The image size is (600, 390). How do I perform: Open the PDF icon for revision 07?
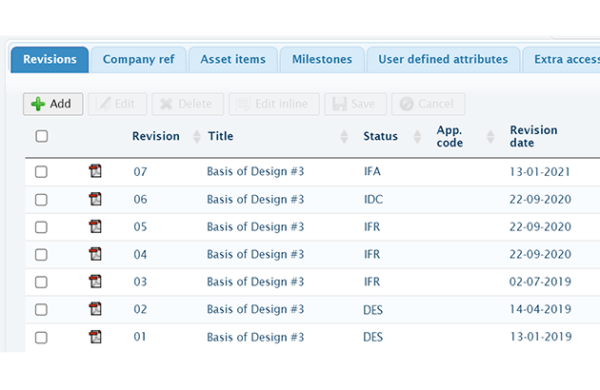95,171
